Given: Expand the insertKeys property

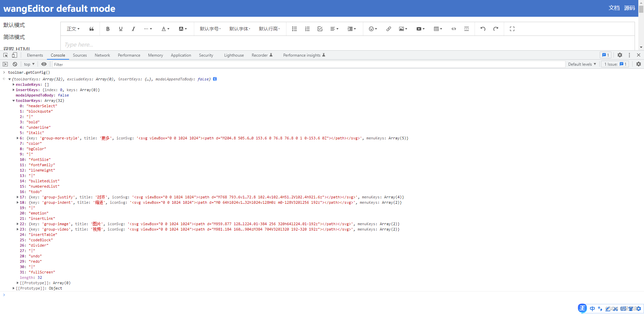Looking at the screenshot, I should coord(13,90).
